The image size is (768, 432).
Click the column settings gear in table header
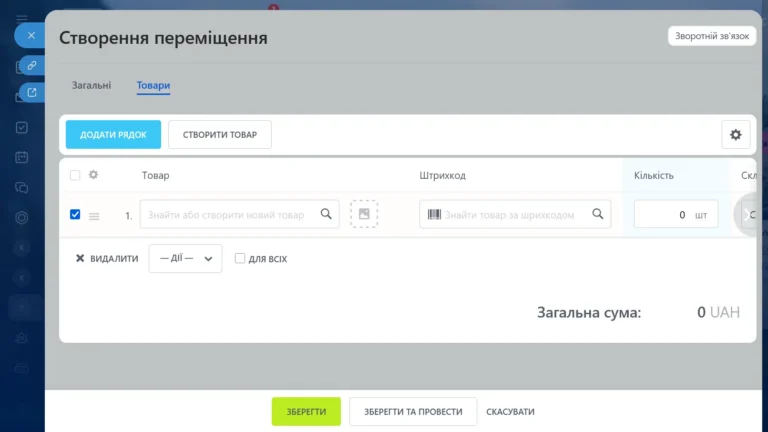tap(93, 175)
